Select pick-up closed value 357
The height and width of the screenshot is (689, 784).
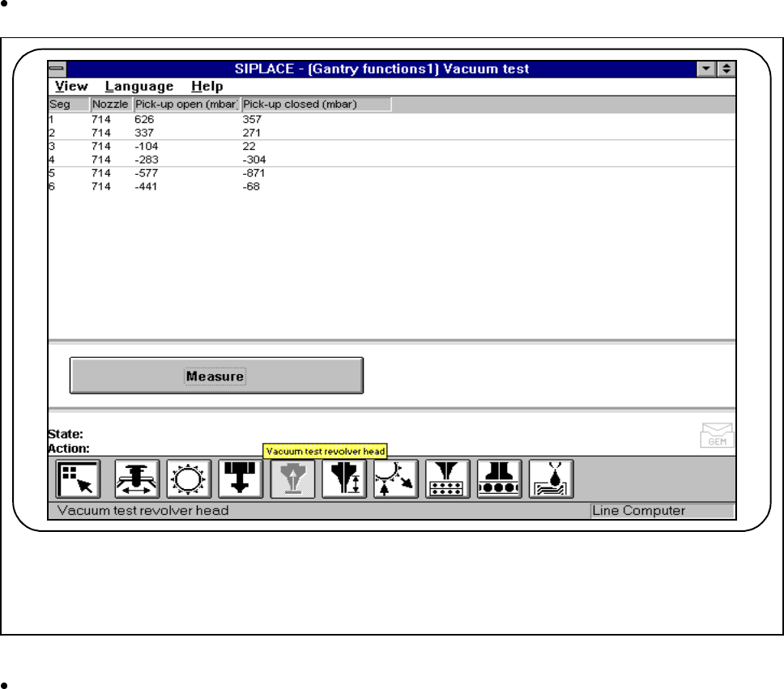click(x=252, y=120)
